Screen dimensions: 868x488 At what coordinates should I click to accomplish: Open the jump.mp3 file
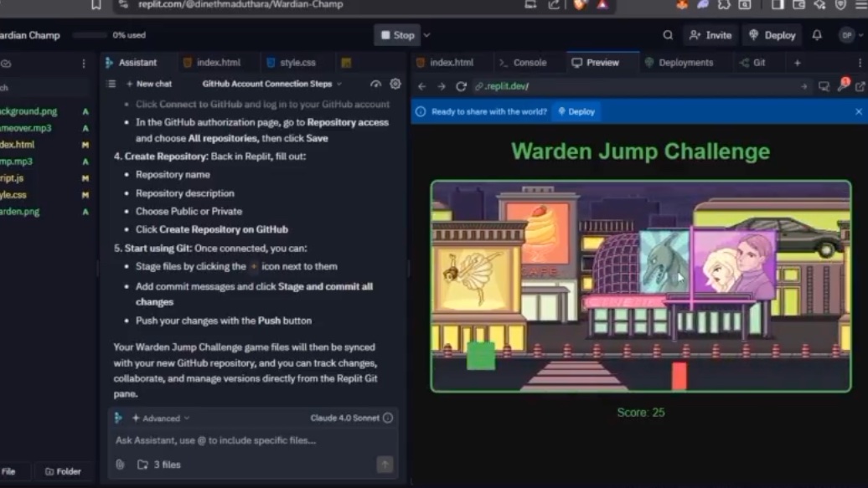pos(16,162)
